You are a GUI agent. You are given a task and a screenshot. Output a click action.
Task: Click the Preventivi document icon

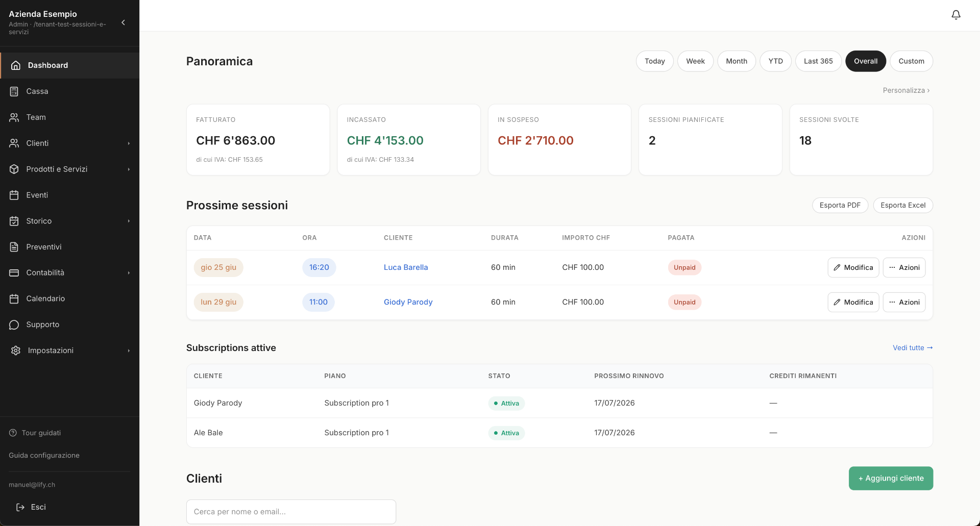tap(14, 247)
